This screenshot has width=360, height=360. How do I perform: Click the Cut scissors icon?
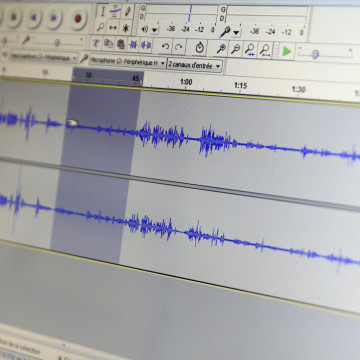pyautogui.click(x=96, y=43)
